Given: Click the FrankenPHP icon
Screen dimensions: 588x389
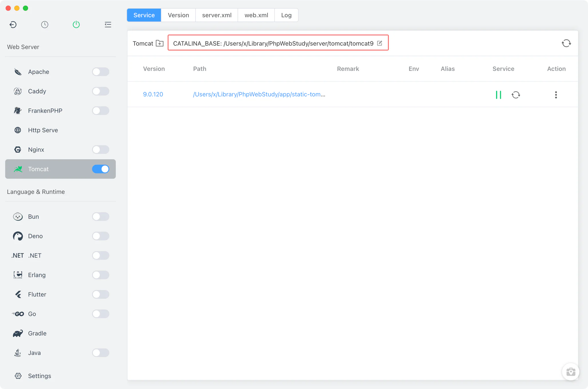Looking at the screenshot, I should tap(18, 111).
